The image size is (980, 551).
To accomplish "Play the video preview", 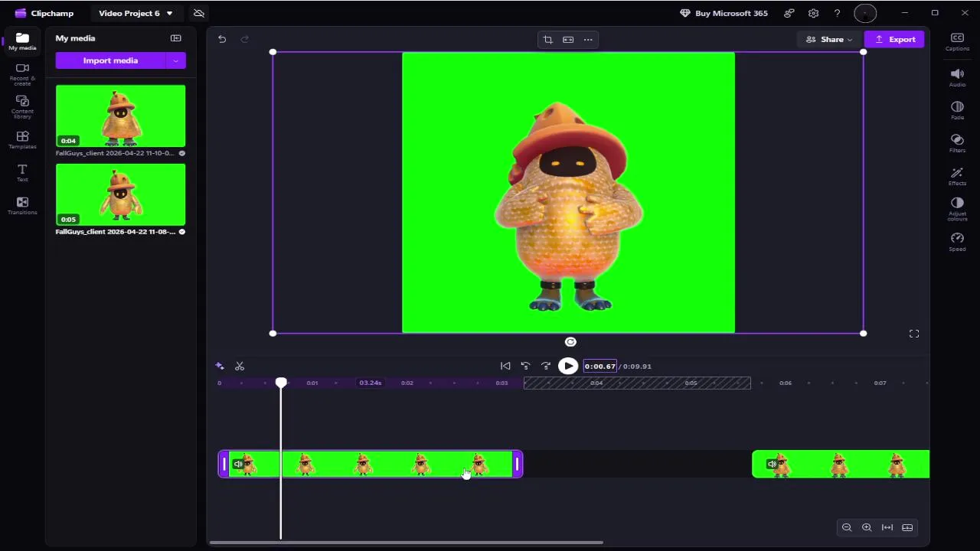I will pyautogui.click(x=568, y=367).
